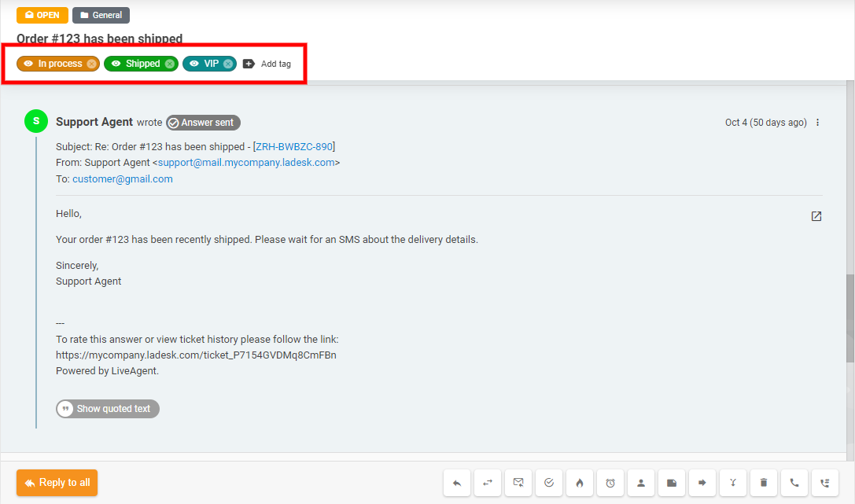Expand the Show quoted text section

108,409
